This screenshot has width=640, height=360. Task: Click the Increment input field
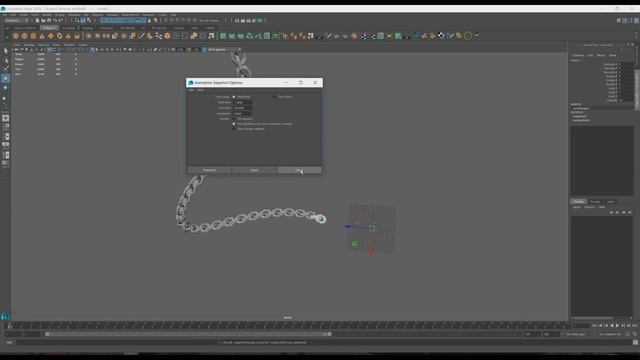242,113
